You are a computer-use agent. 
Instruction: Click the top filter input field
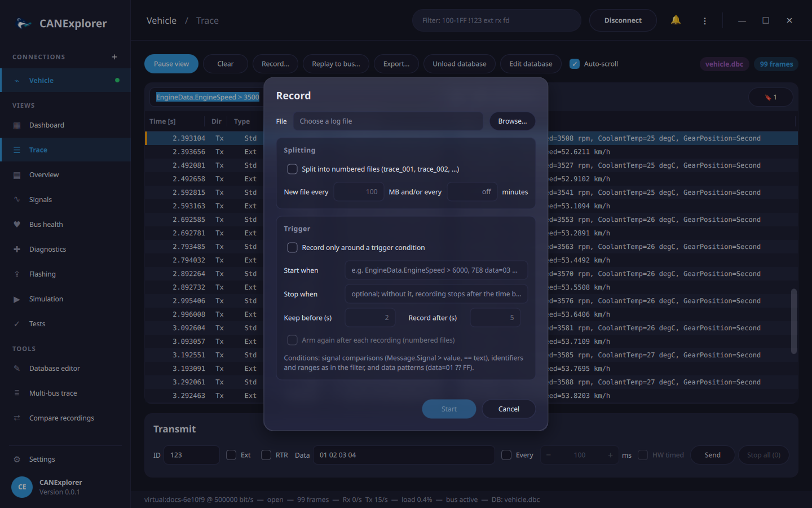point(496,20)
